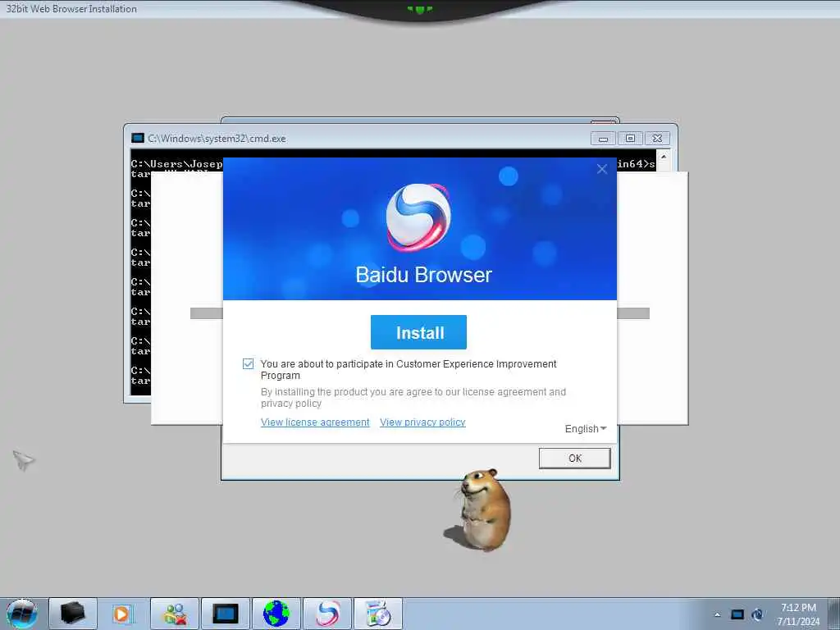This screenshot has height=630, width=840.
Task: Click the green indicator at the top center
Action: coord(419,9)
